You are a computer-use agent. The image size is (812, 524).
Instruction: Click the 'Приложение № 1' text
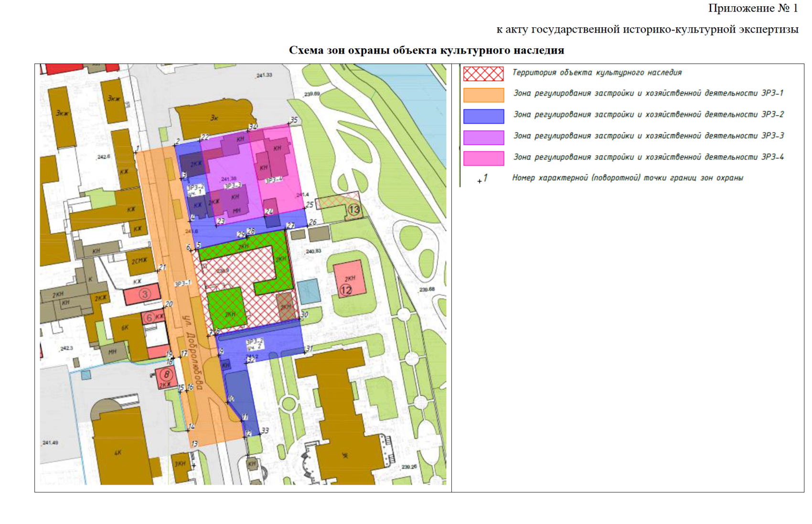(x=753, y=8)
